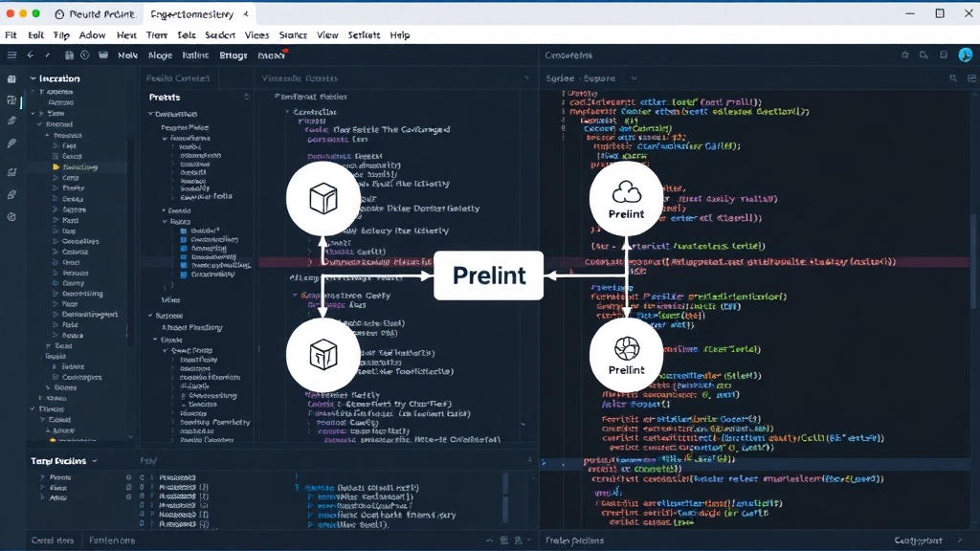Screen dimensions: 980x551
Task: Open the Cortel rlors bottom tab
Action: tap(53, 540)
